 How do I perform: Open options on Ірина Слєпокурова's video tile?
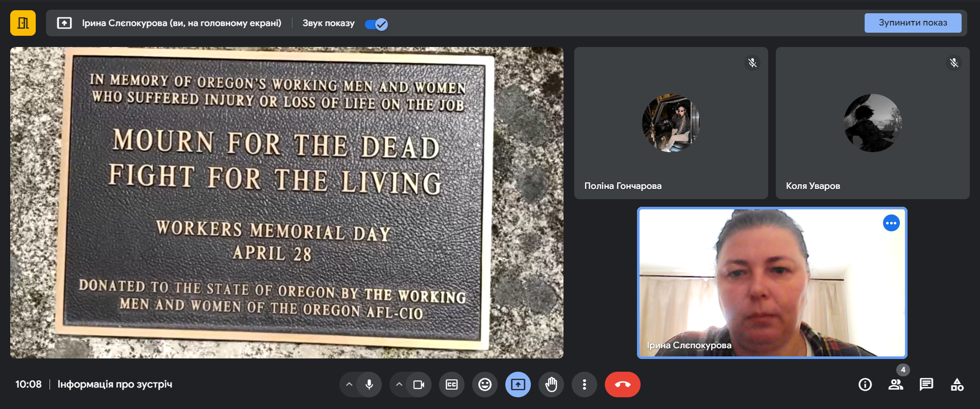click(891, 223)
